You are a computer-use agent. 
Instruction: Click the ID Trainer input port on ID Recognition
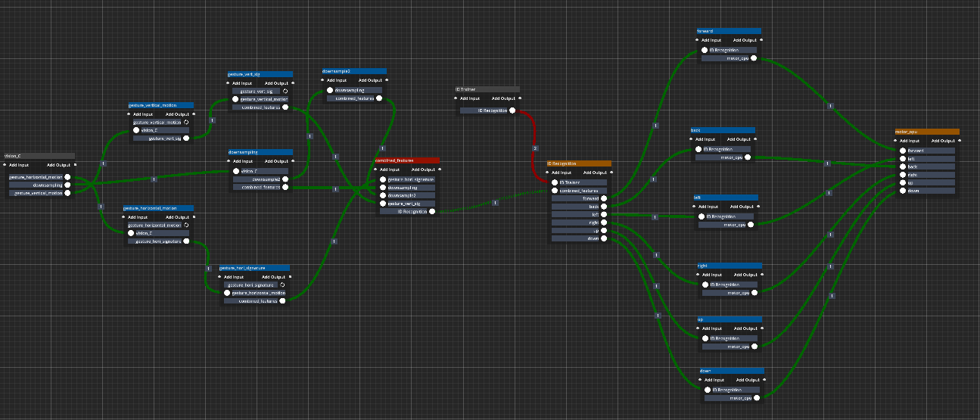point(554,182)
